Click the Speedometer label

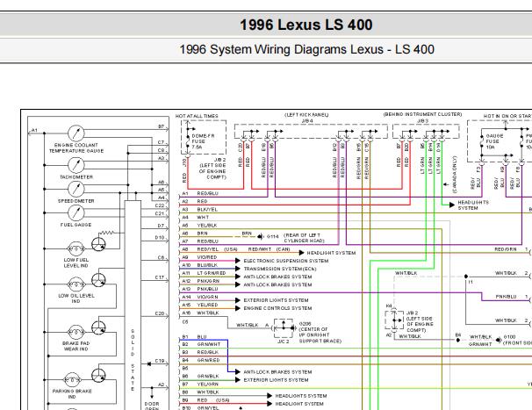point(76,201)
